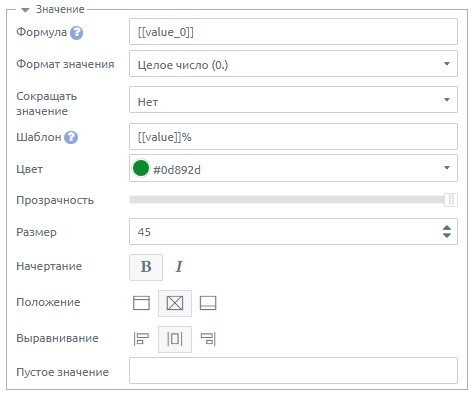Click the Пустое значение input field
The height and width of the screenshot is (395, 473).
293,371
